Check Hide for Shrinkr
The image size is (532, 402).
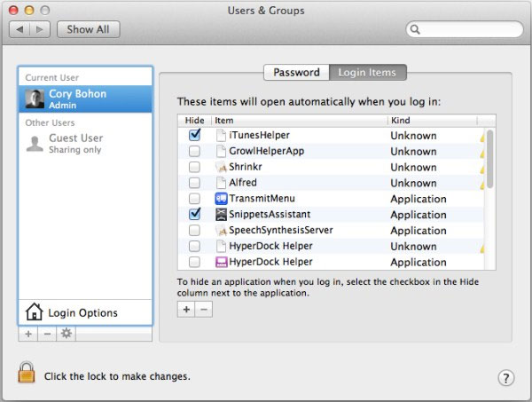pos(194,167)
